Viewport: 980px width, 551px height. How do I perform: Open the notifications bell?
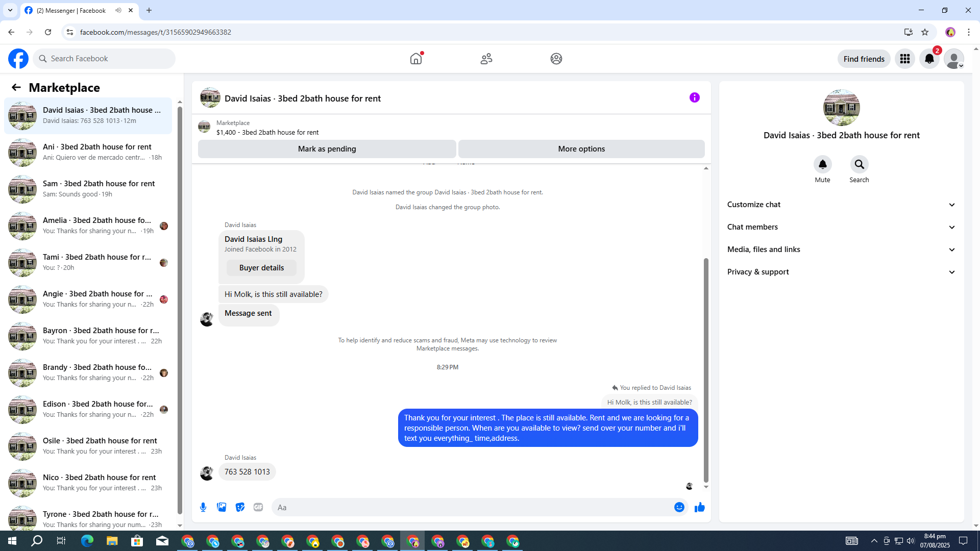[x=929, y=59]
